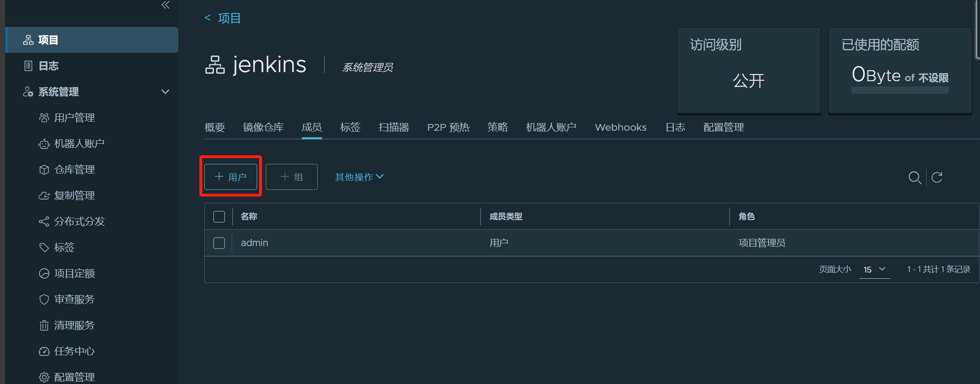The width and height of the screenshot is (980, 384).
Task: Select 任务中心 in the sidebar
Action: (x=74, y=351)
